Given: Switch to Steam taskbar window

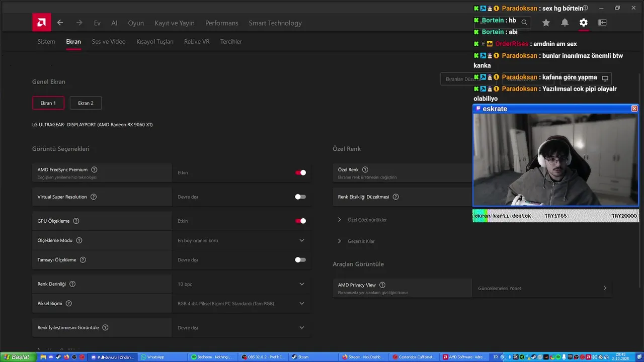Looking at the screenshot, I should pyautogui.click(x=313, y=357).
